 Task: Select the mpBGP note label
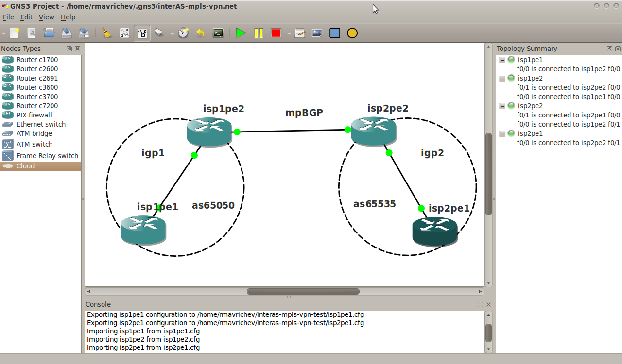[x=304, y=113]
